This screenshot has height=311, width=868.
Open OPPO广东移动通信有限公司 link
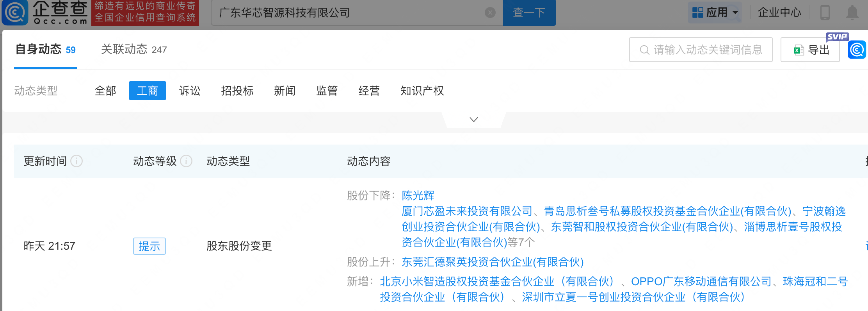tap(701, 282)
